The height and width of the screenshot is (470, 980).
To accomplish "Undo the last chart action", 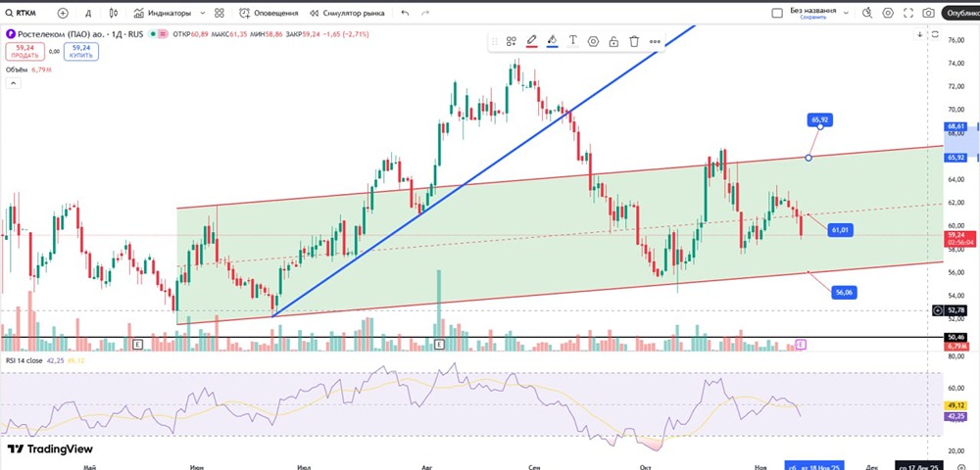I will [x=405, y=13].
